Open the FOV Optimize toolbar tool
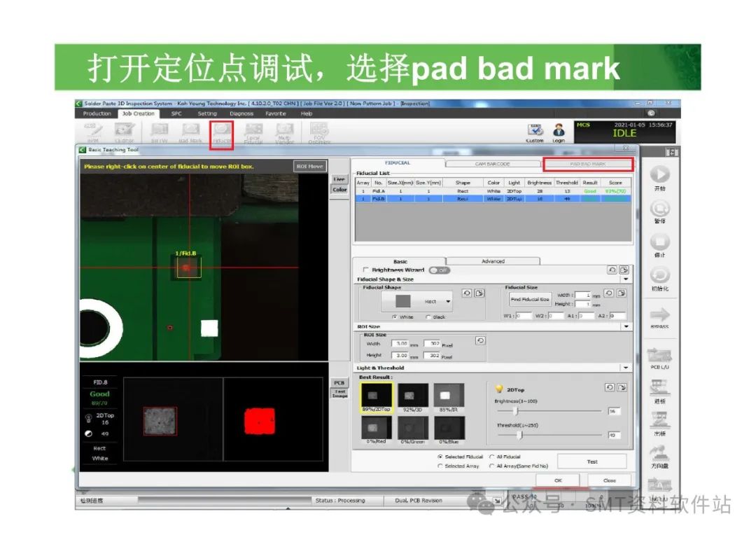The width and height of the screenshot is (756, 535). pyautogui.click(x=319, y=133)
